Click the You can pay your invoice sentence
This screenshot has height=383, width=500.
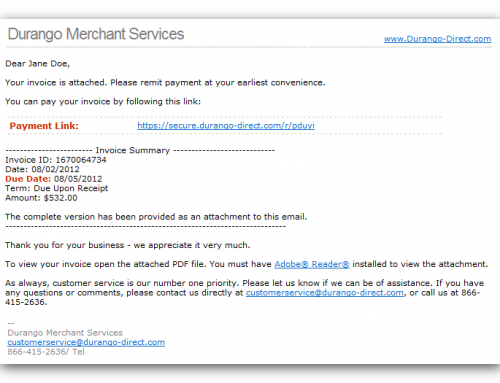pyautogui.click(x=103, y=102)
